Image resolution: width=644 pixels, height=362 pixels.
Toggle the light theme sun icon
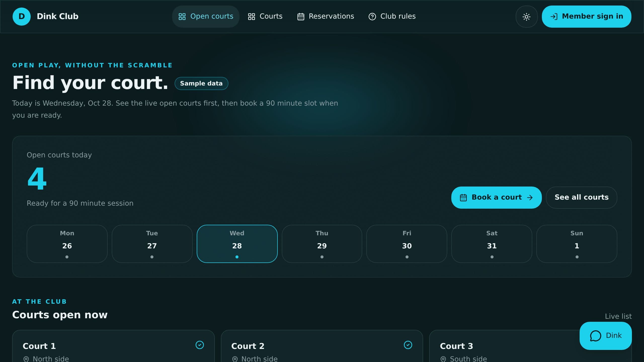click(x=527, y=17)
